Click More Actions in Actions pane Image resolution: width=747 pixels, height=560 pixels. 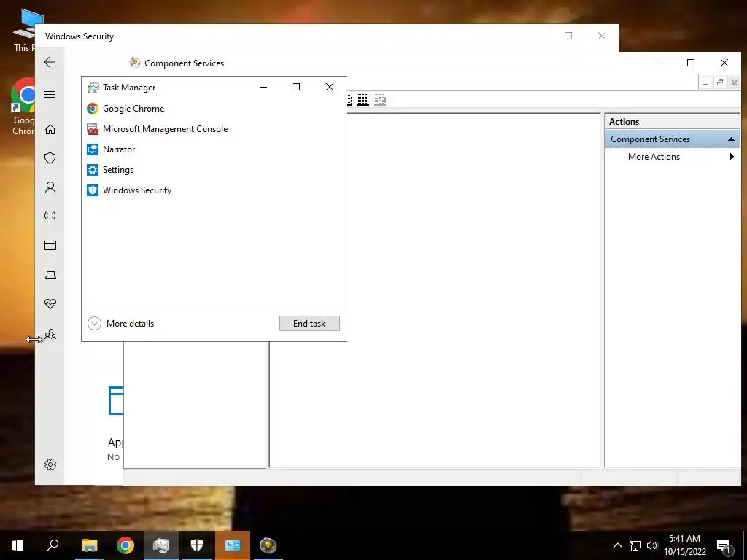tap(654, 157)
